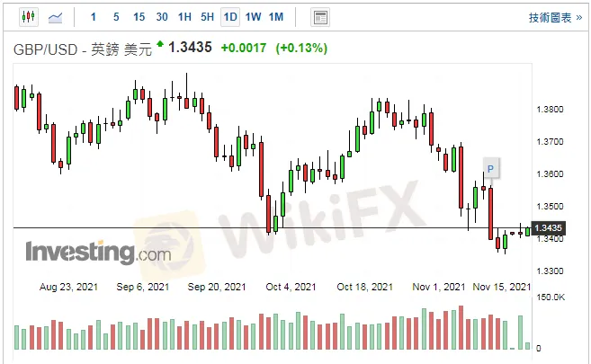
Task: Select the 1 minute timeframe
Action: [x=94, y=17]
